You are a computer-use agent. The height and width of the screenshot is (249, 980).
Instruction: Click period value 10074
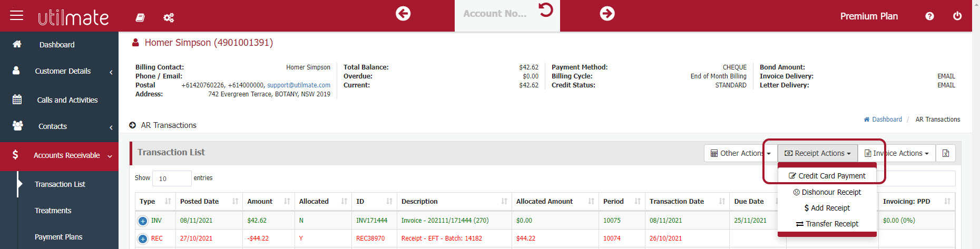click(612, 238)
